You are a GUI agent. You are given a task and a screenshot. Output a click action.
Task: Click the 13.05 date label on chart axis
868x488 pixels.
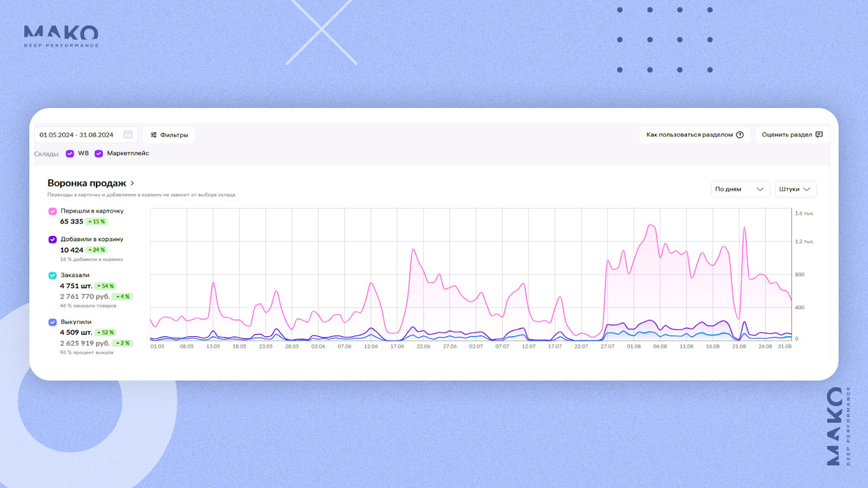213,346
